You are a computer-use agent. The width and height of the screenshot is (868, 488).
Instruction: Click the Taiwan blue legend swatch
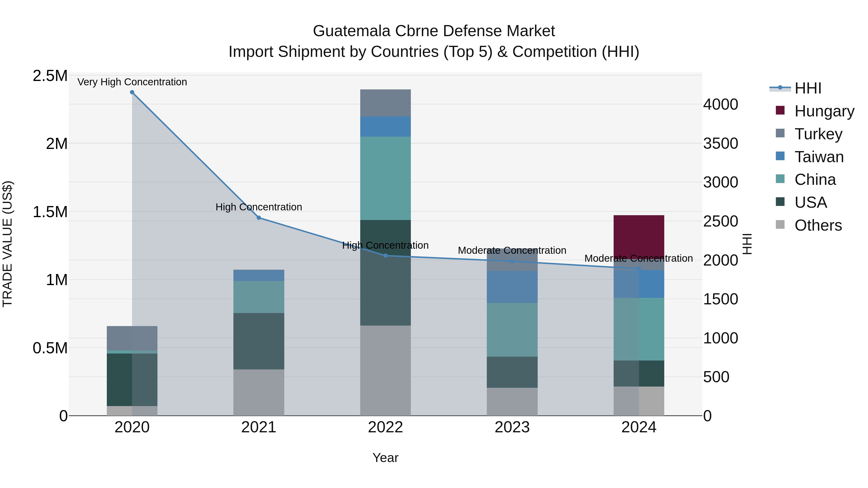pyautogui.click(x=780, y=156)
